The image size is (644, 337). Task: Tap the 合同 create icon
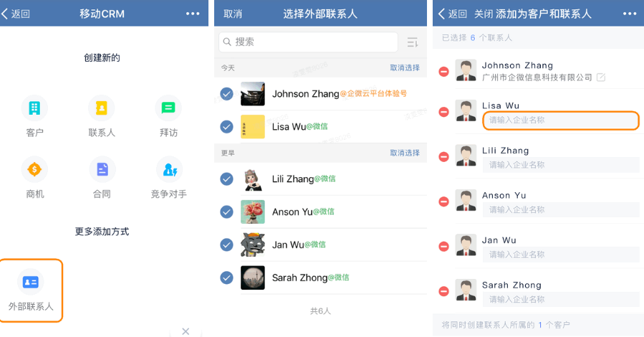point(102,169)
